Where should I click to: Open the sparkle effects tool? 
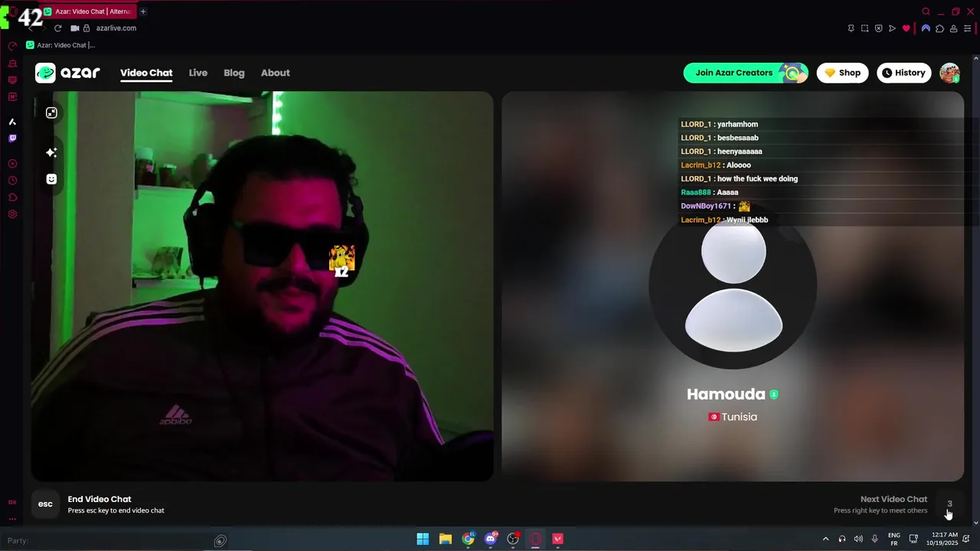click(x=51, y=153)
